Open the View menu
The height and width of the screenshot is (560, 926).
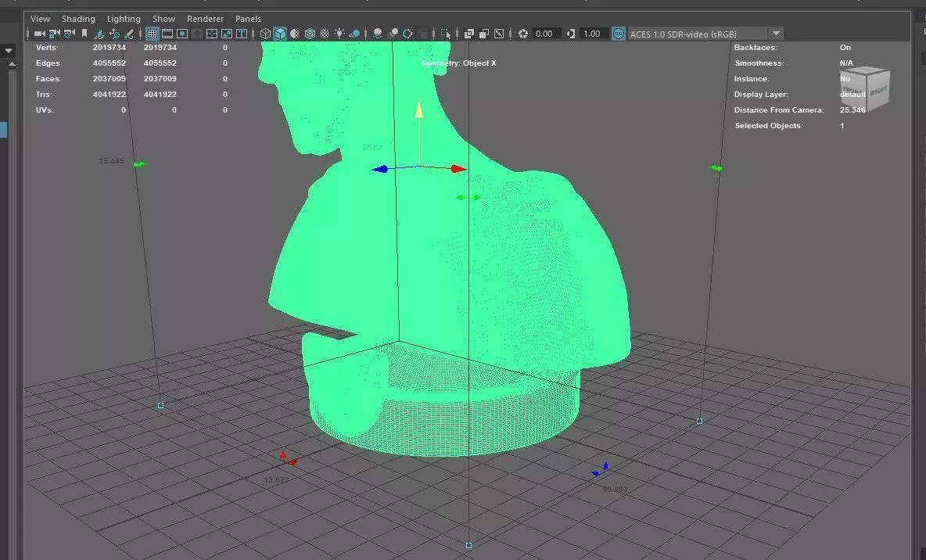(40, 19)
